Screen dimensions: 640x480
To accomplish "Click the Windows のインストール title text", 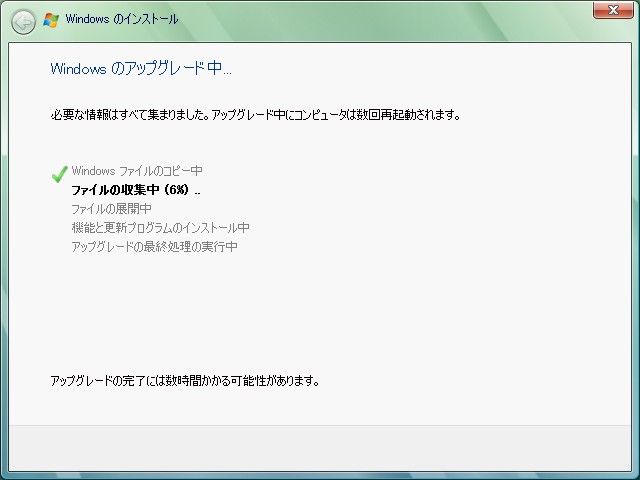I will tap(122, 20).
